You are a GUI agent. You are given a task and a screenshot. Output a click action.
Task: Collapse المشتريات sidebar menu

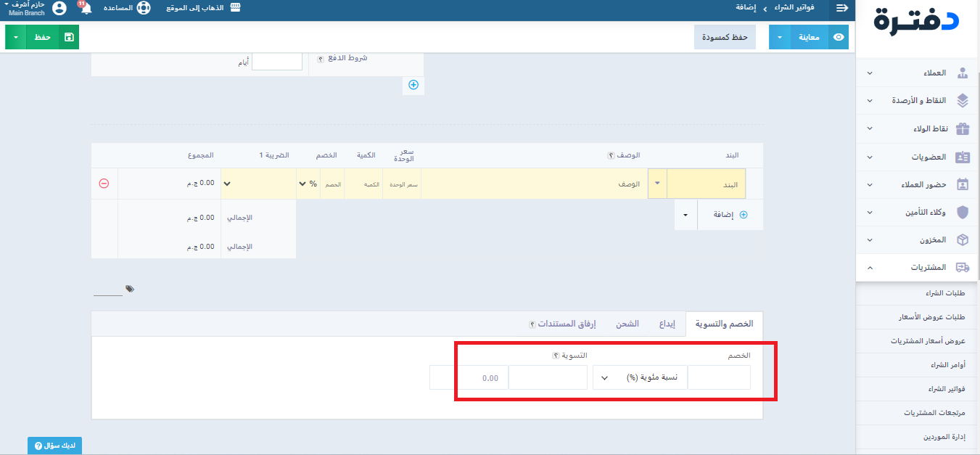[x=870, y=268]
